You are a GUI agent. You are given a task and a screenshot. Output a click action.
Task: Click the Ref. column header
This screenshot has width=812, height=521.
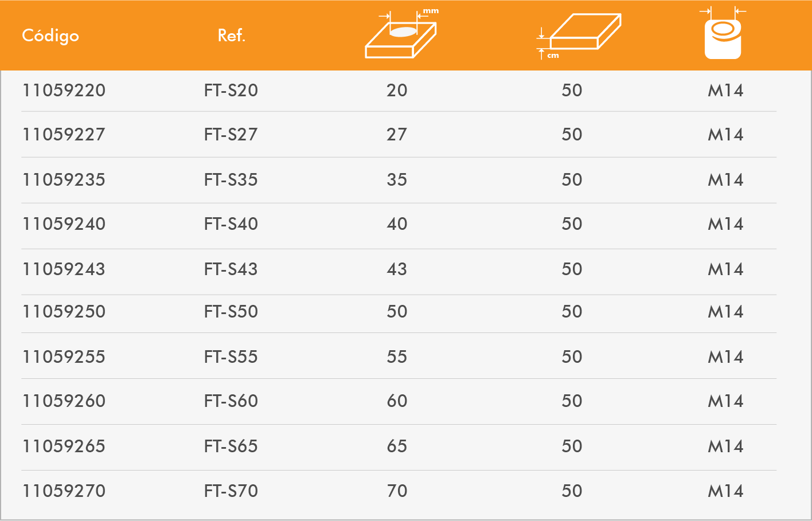(x=231, y=36)
